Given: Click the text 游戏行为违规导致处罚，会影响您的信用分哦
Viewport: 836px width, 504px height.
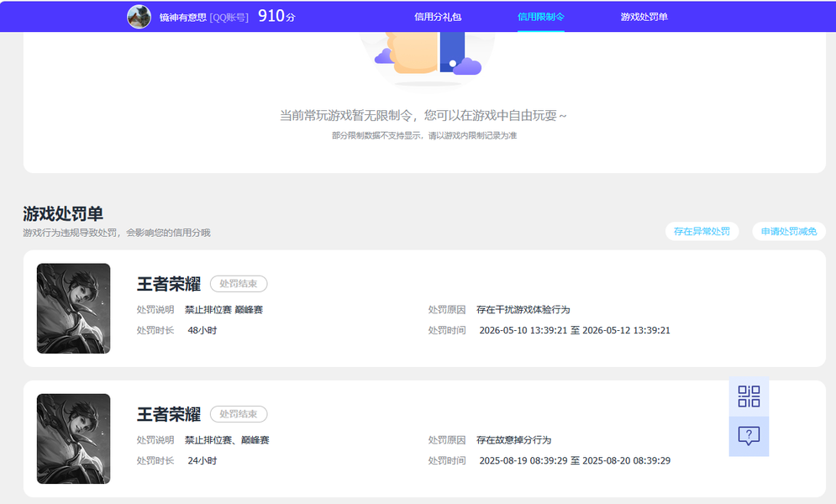Looking at the screenshot, I should click(x=117, y=233).
